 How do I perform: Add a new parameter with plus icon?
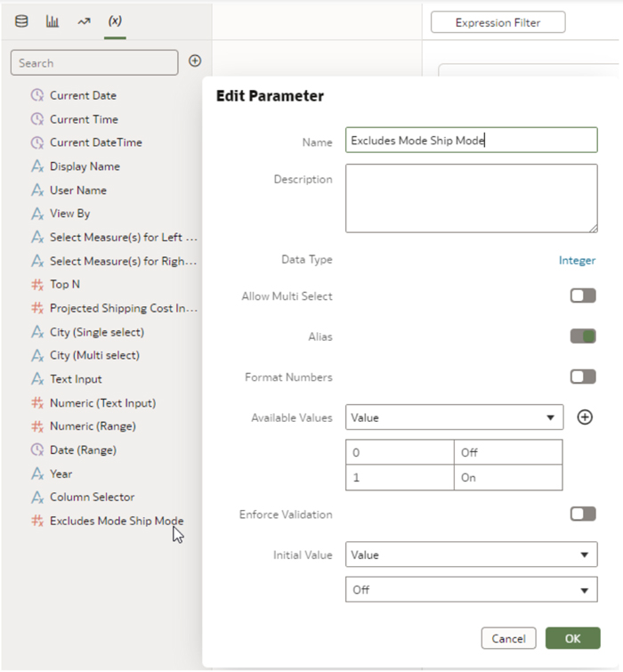tap(195, 61)
